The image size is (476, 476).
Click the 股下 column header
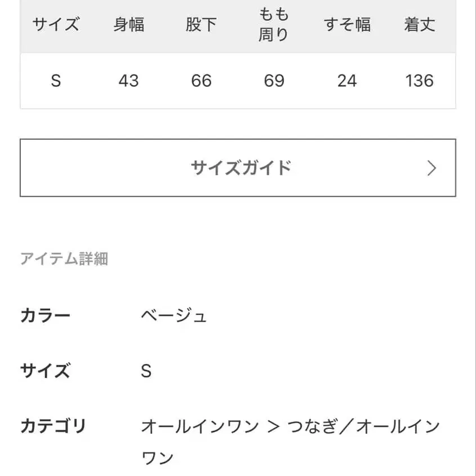point(201,25)
